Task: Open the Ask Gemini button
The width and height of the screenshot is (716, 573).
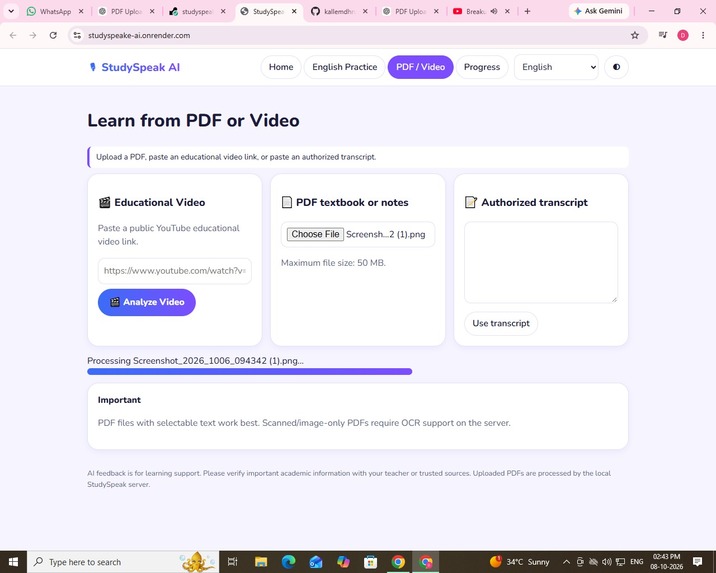Action: (x=599, y=11)
